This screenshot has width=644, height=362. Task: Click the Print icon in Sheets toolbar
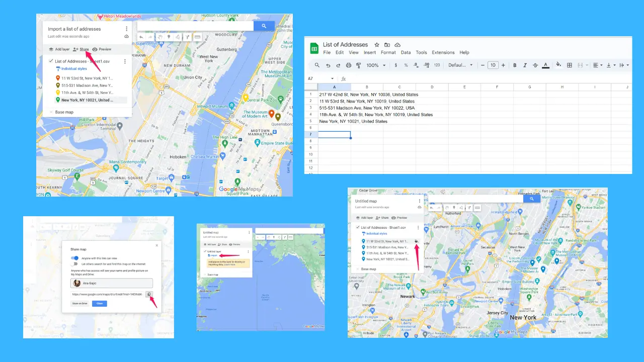tap(349, 65)
